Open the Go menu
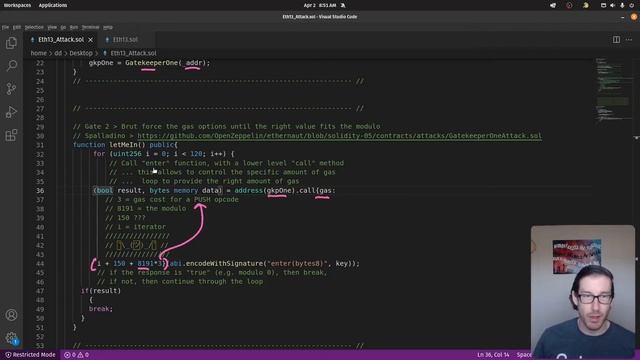This screenshot has width=640, height=360. pyautogui.click(x=63, y=27)
